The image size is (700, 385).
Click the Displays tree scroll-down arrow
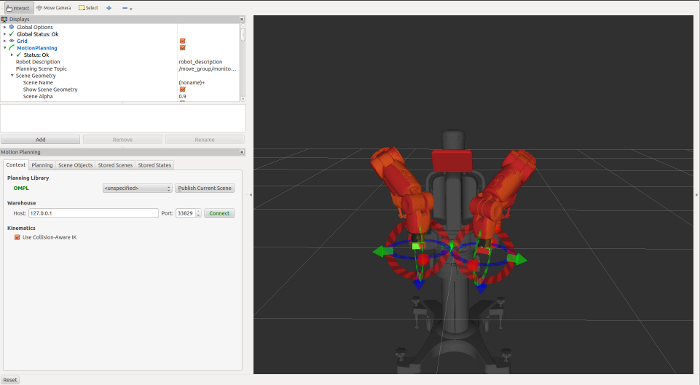coord(243,99)
